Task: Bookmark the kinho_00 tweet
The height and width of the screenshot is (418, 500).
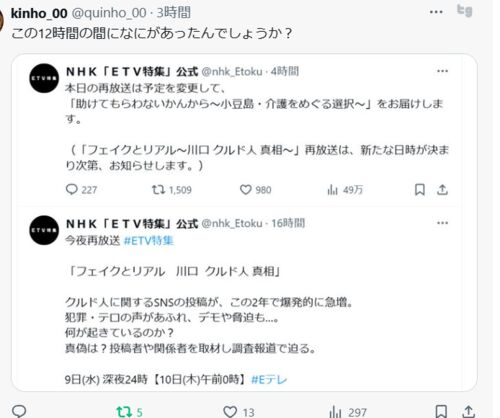Action: pos(441,412)
